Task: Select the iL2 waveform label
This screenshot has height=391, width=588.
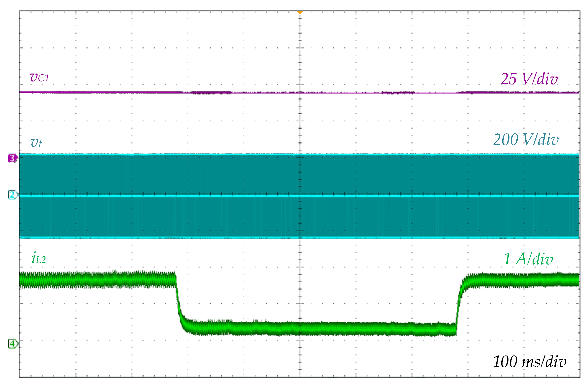Action: 39,258
